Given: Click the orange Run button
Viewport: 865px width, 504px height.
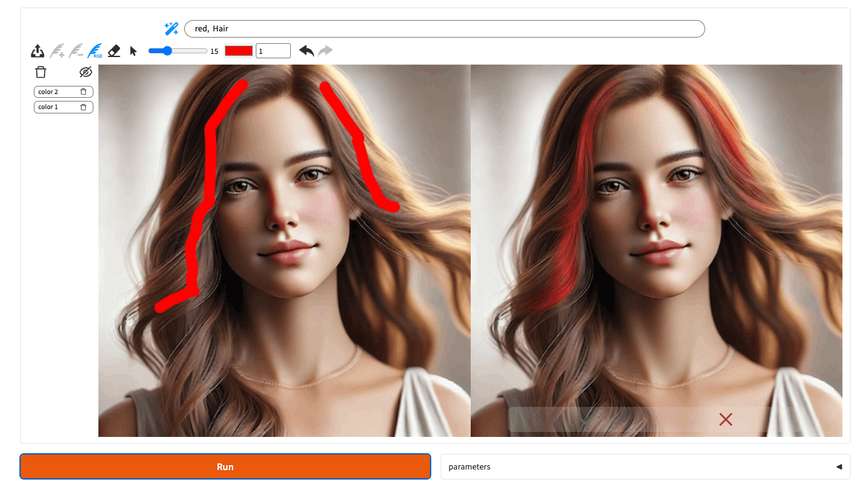Looking at the screenshot, I should [225, 466].
